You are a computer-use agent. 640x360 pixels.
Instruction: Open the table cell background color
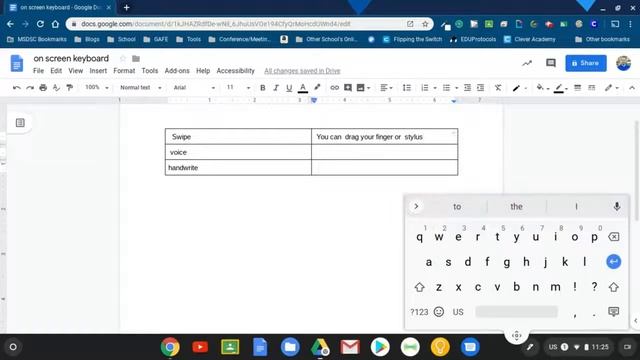click(542, 88)
